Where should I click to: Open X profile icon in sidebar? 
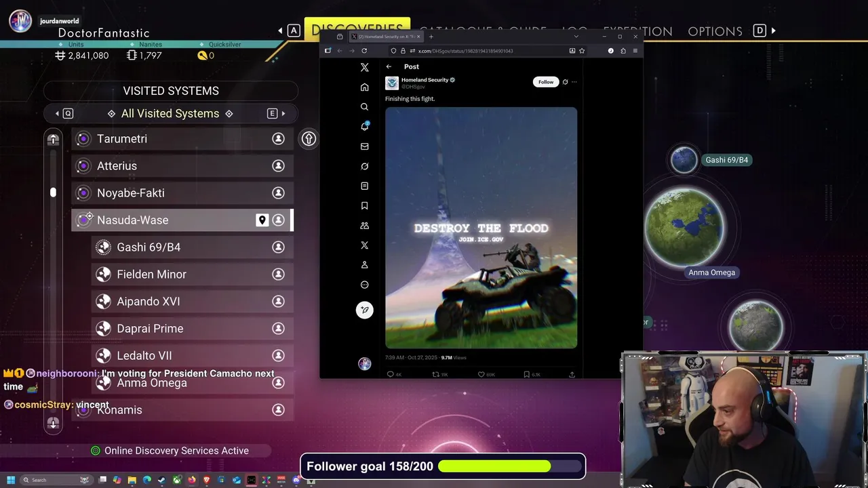point(364,264)
